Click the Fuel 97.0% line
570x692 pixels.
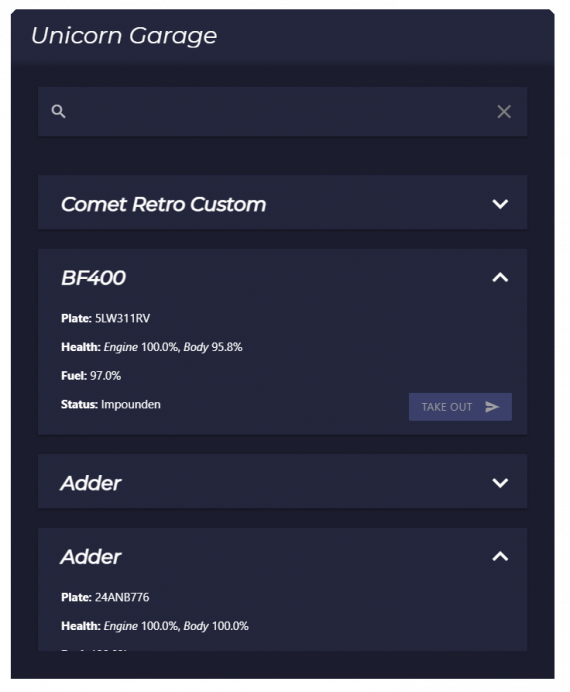pos(91,376)
